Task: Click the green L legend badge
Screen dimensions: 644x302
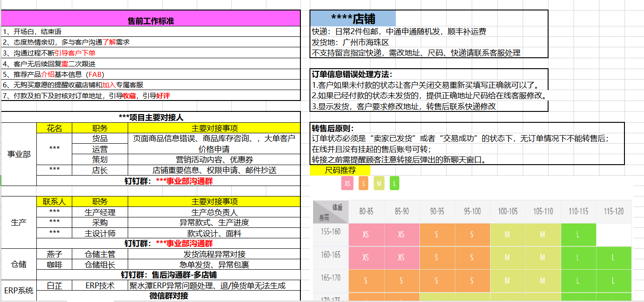Action: point(394,183)
